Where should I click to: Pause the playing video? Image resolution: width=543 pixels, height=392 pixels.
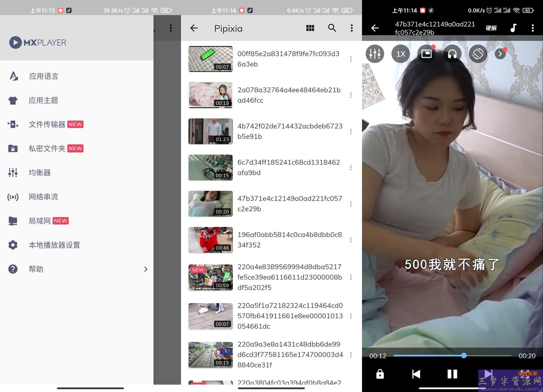coord(452,374)
